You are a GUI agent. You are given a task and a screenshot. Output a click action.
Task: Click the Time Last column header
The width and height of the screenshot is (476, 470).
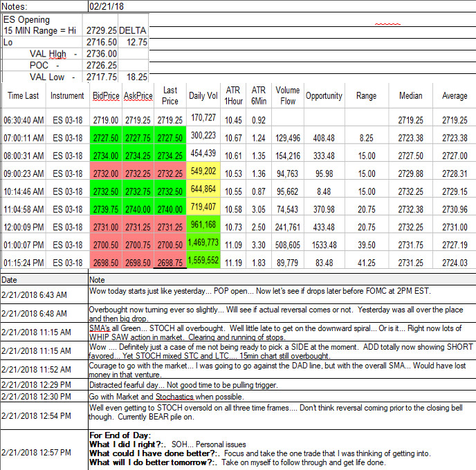pyautogui.click(x=24, y=95)
